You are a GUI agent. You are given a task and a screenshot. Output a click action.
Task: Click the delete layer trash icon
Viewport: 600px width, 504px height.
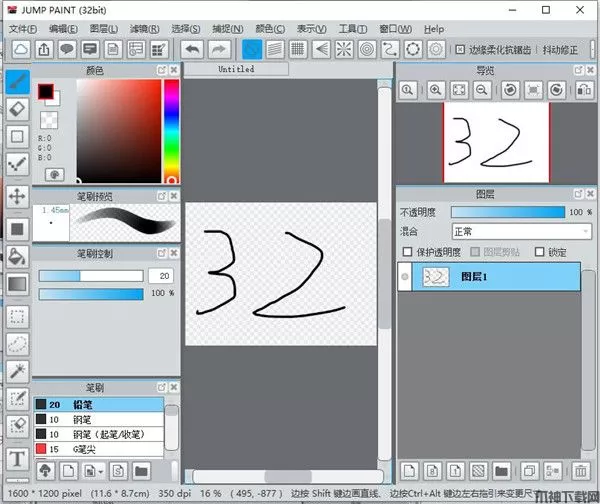click(x=580, y=470)
